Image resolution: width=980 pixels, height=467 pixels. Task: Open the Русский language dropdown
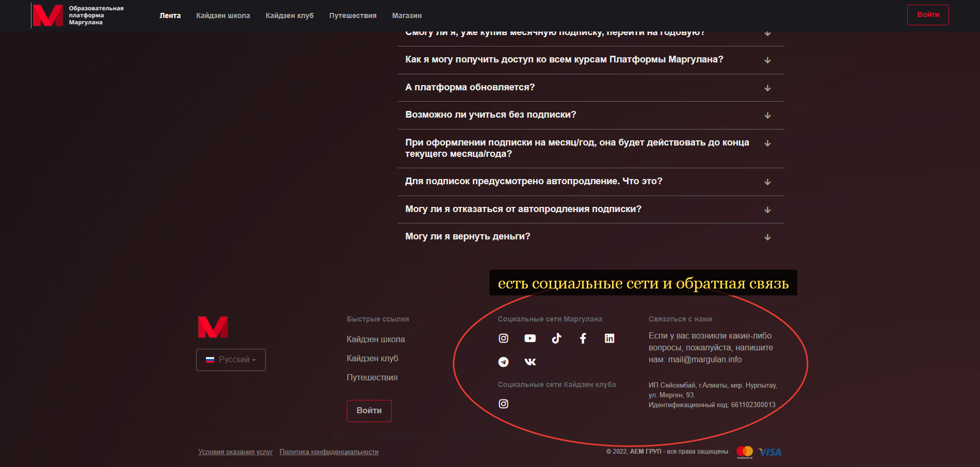tap(231, 360)
